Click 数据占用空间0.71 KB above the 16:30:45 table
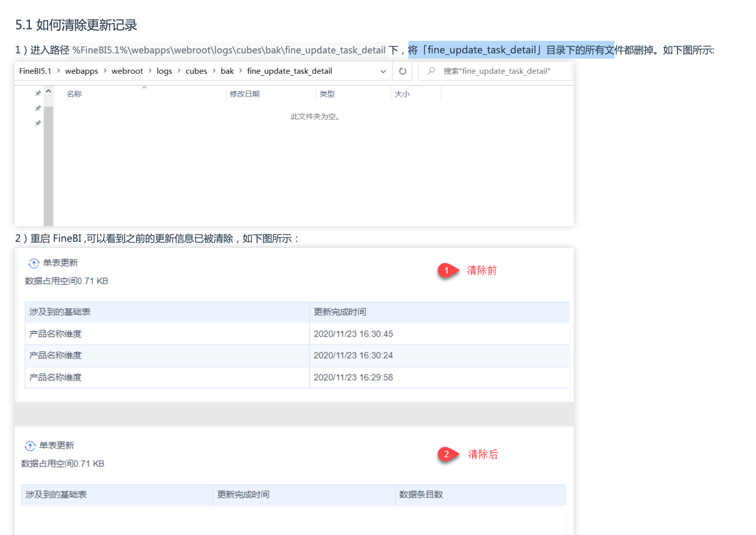 pyautogui.click(x=66, y=281)
